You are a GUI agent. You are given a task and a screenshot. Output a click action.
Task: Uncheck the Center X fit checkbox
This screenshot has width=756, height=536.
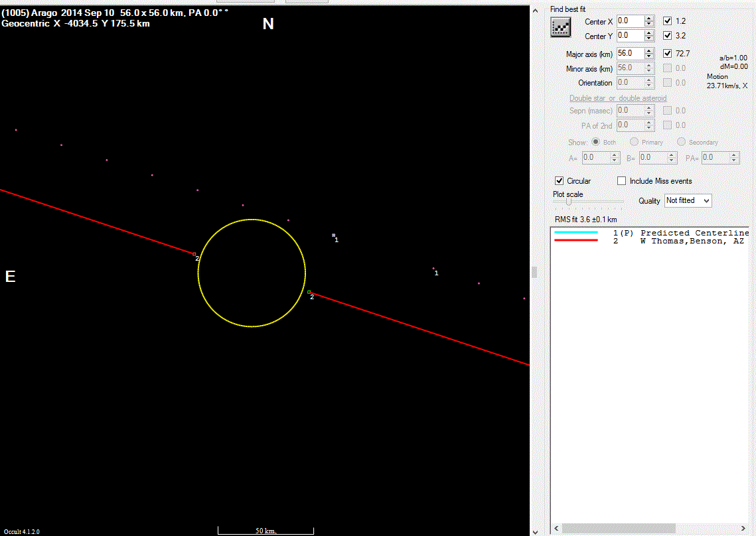(668, 22)
